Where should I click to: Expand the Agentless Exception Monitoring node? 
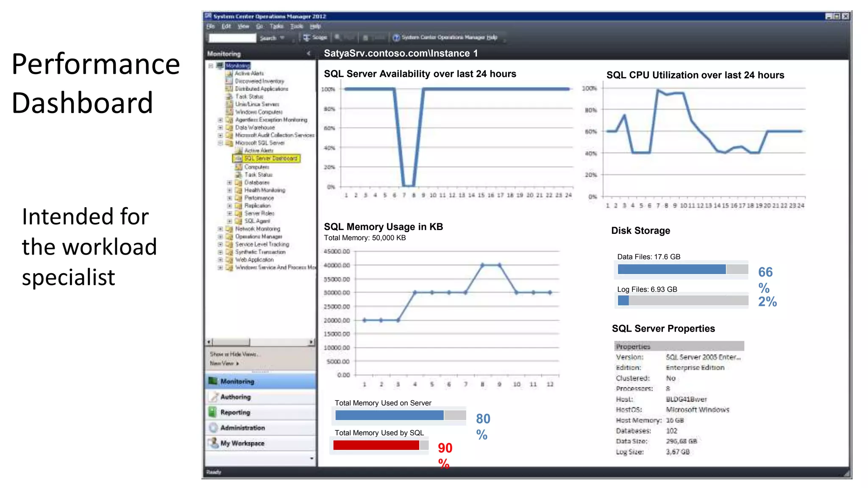(220, 120)
